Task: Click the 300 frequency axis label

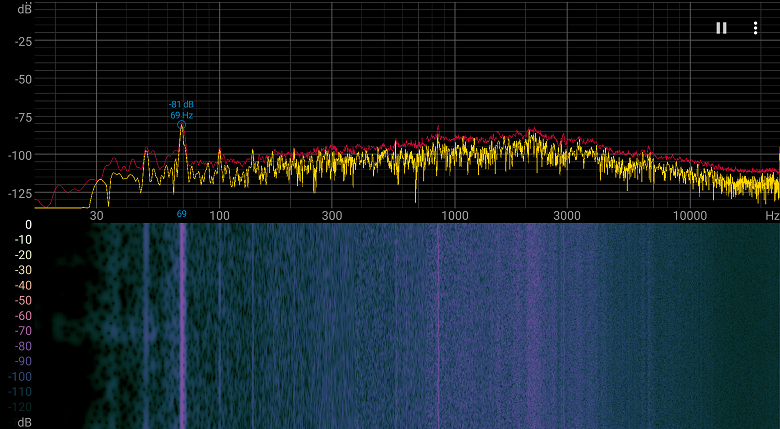Action: click(332, 215)
